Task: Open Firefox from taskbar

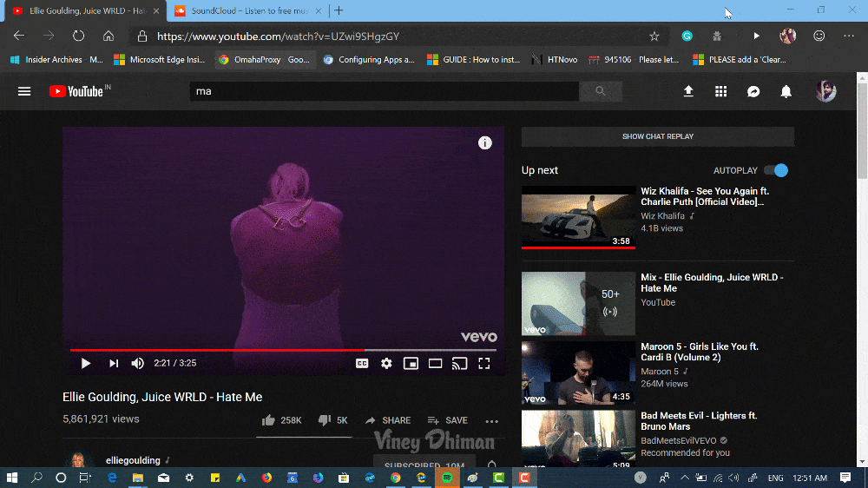Action: click(266, 478)
